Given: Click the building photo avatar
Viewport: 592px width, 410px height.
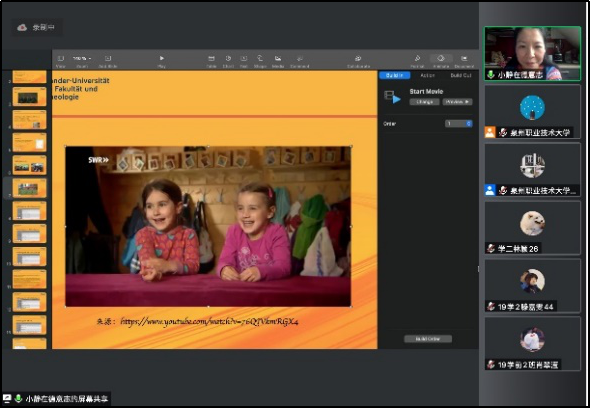Looking at the screenshot, I should [532, 165].
